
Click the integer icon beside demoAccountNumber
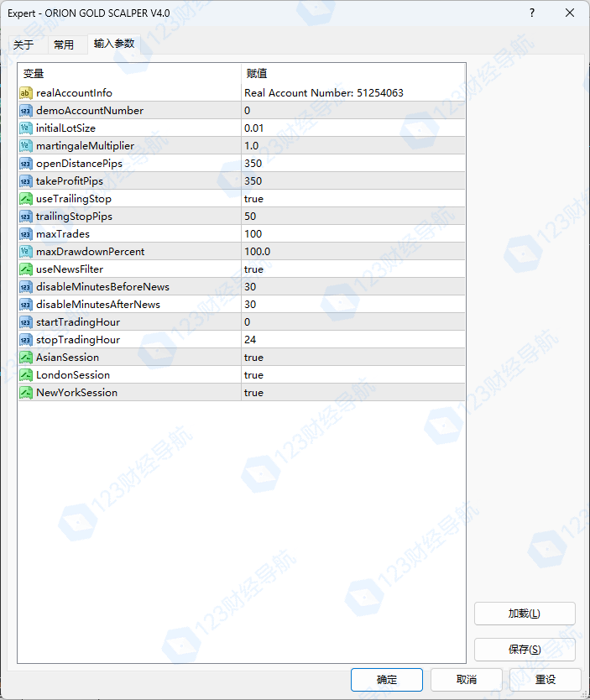pyautogui.click(x=26, y=111)
